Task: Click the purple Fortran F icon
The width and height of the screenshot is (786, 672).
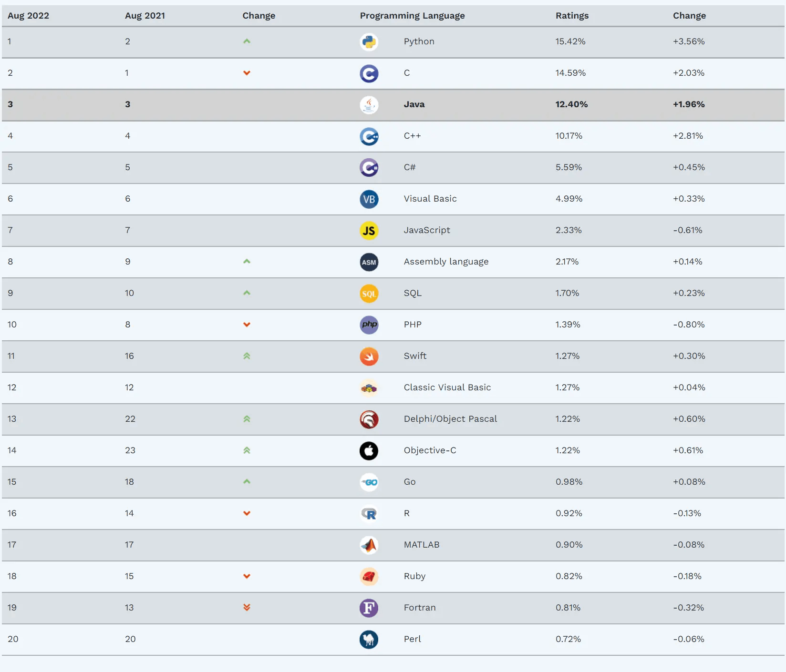Action: [x=369, y=608]
